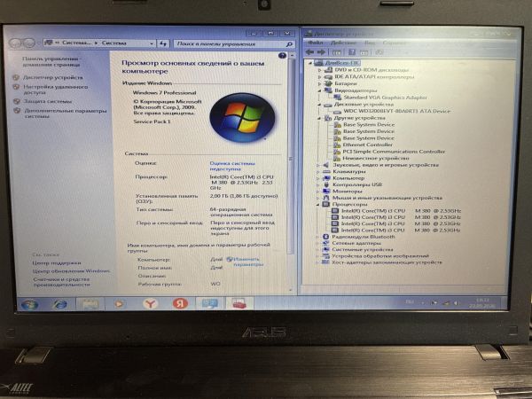Click the Поиск в панели управления search field
The width and height of the screenshot is (532, 399).
pyautogui.click(x=234, y=43)
